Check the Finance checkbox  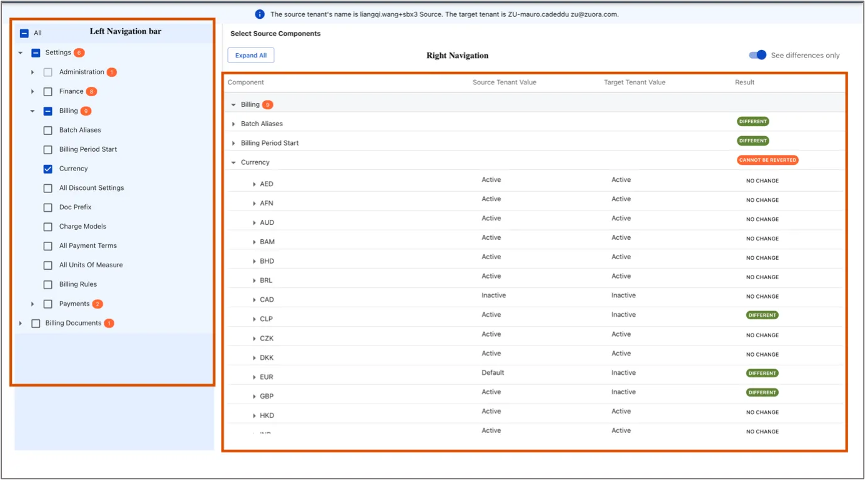[48, 92]
